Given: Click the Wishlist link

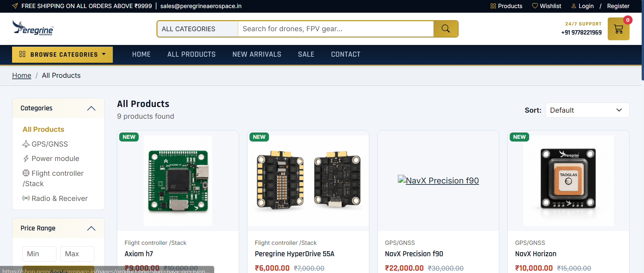Looking at the screenshot, I should [550, 6].
